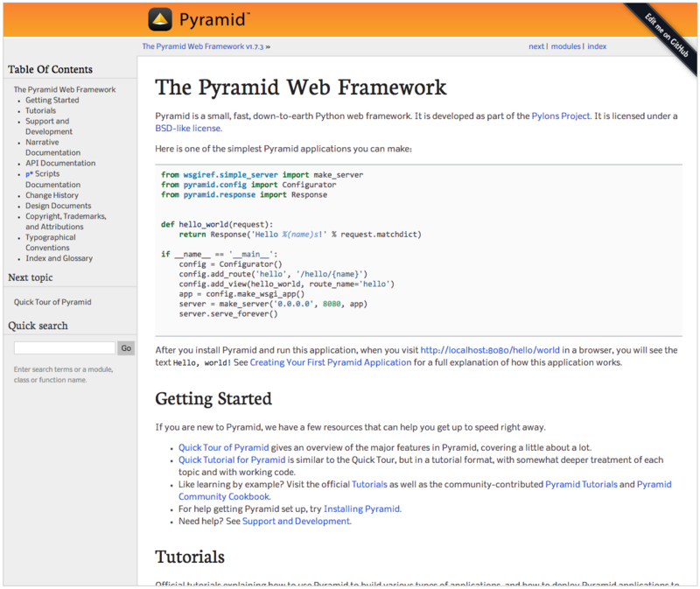Open Narrative Documentation in the sidebar
The height and width of the screenshot is (589, 700).
tap(52, 147)
